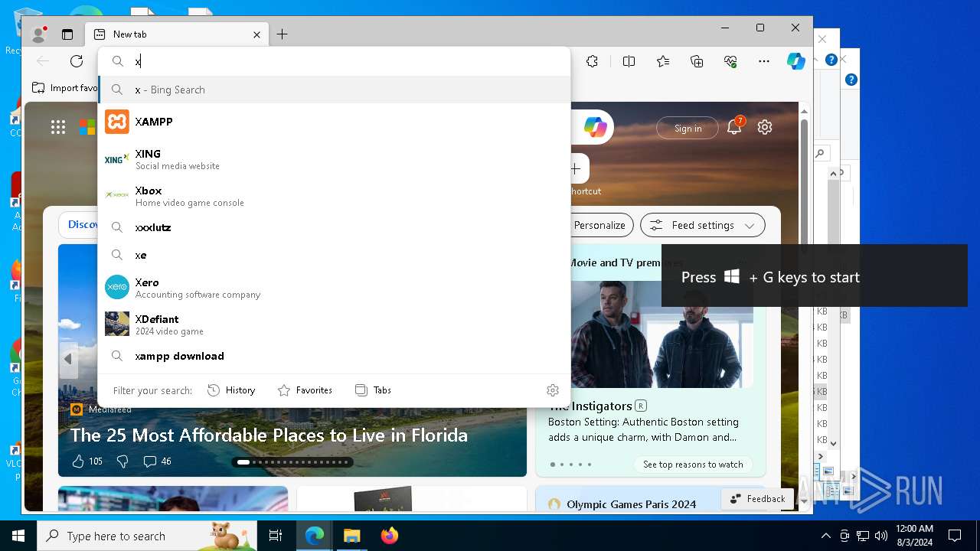Toggle Split screen icon in toolbar
The width and height of the screenshot is (980, 551).
(x=629, y=61)
